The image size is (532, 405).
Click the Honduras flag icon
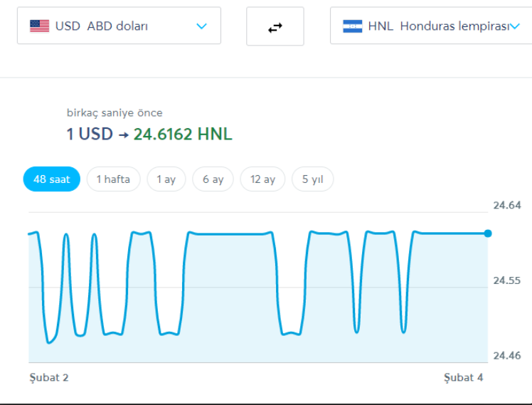(x=353, y=26)
